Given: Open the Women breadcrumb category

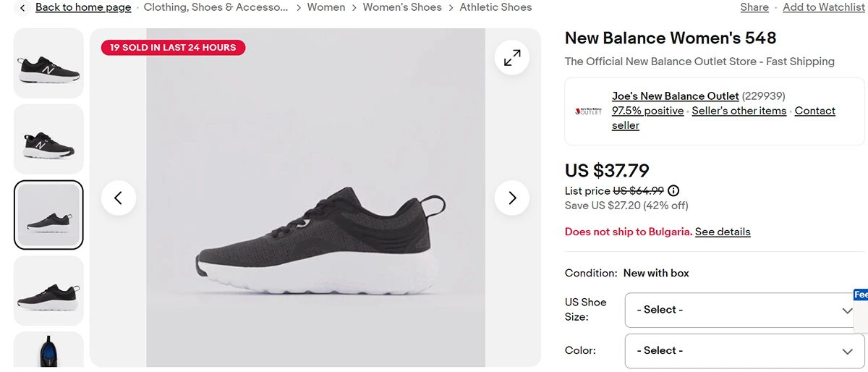Looking at the screenshot, I should 326,7.
